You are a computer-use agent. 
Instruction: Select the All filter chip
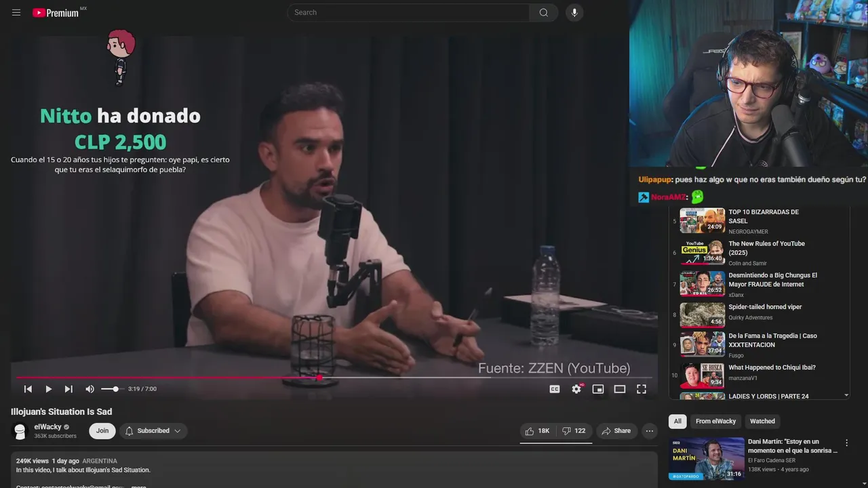(x=677, y=421)
